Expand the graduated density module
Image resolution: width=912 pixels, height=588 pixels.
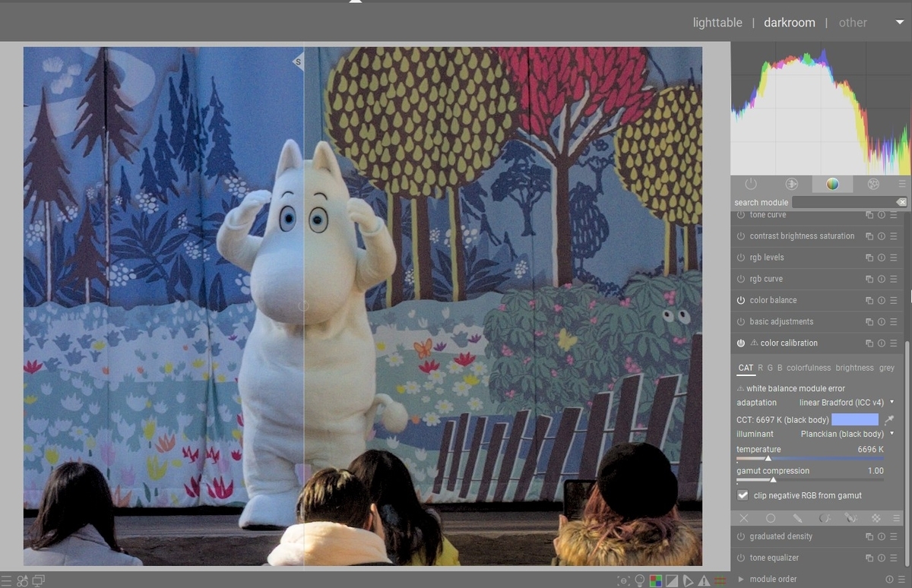pyautogui.click(x=781, y=536)
